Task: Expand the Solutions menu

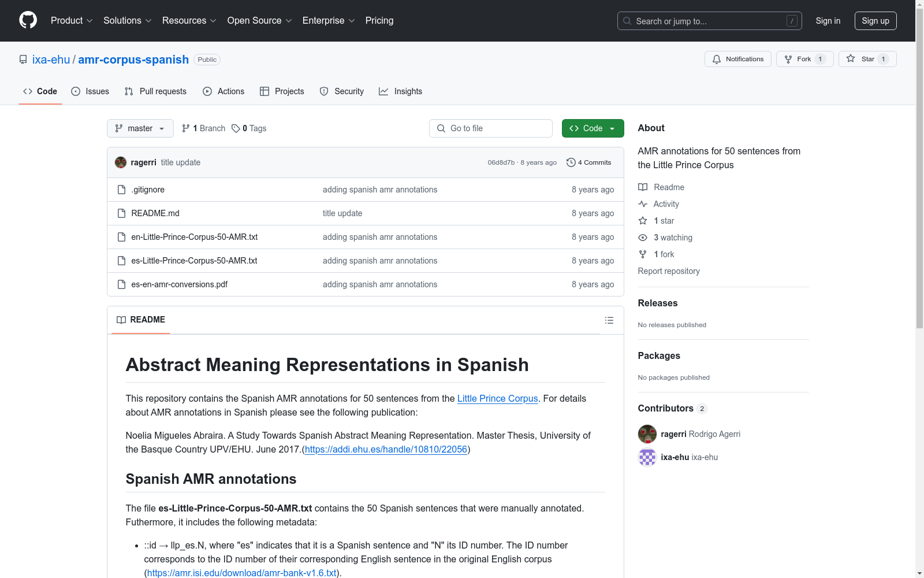Action: [x=128, y=21]
